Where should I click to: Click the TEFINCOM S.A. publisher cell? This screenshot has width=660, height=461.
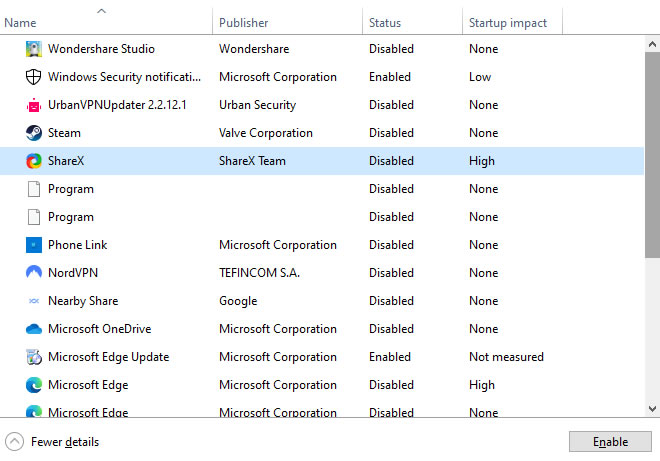click(259, 273)
